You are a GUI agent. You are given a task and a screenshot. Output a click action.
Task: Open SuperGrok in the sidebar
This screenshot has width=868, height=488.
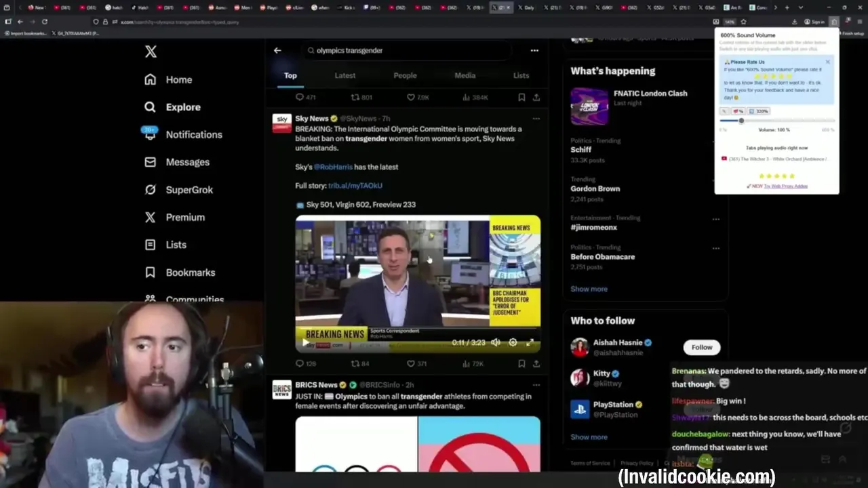pyautogui.click(x=179, y=190)
